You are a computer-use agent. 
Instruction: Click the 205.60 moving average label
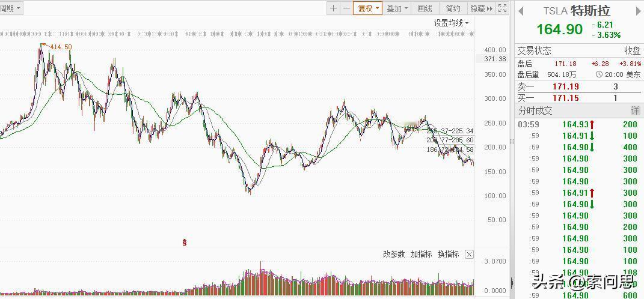tap(464, 140)
